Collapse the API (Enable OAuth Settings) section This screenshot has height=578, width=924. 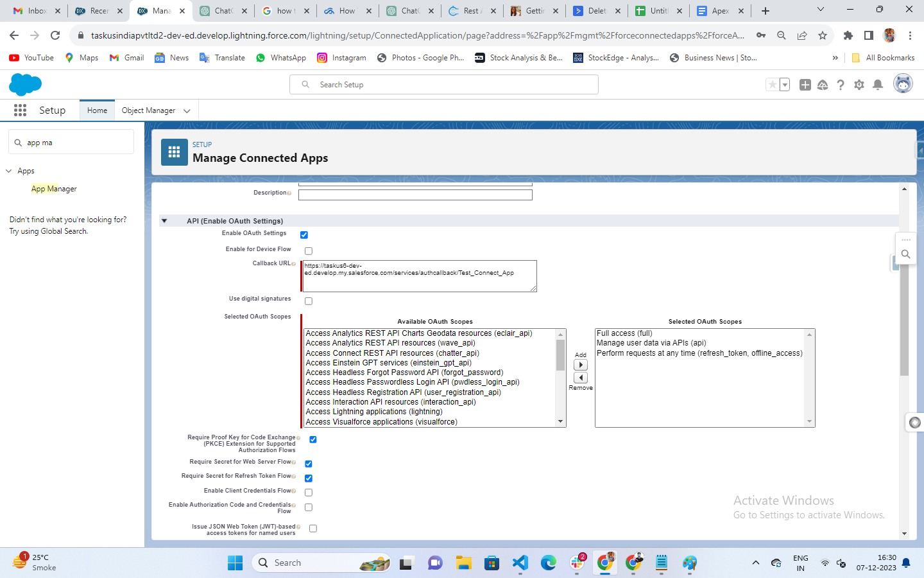(x=164, y=221)
